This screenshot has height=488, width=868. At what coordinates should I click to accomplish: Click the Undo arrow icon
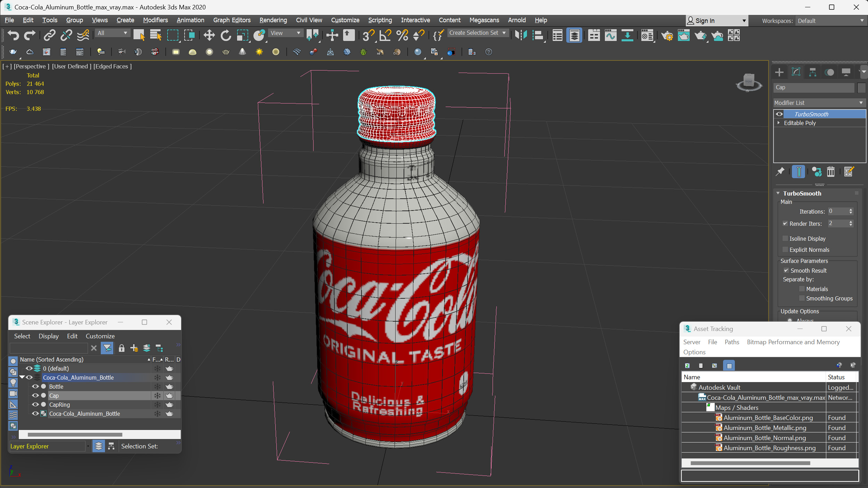[x=13, y=35]
